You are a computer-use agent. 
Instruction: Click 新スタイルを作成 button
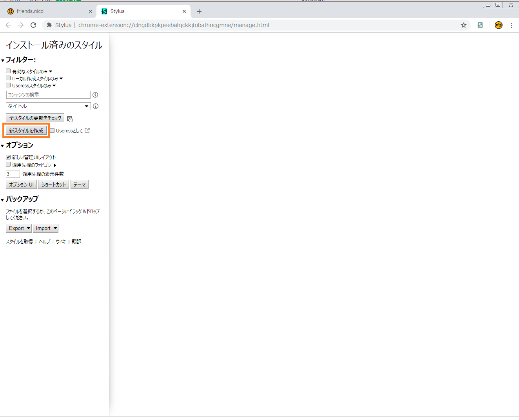(x=26, y=130)
